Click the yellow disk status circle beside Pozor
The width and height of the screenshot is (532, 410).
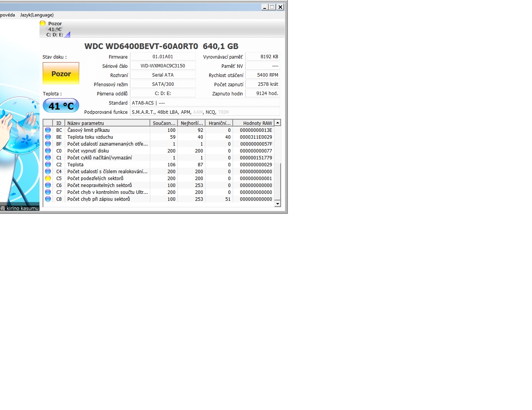[43, 23]
